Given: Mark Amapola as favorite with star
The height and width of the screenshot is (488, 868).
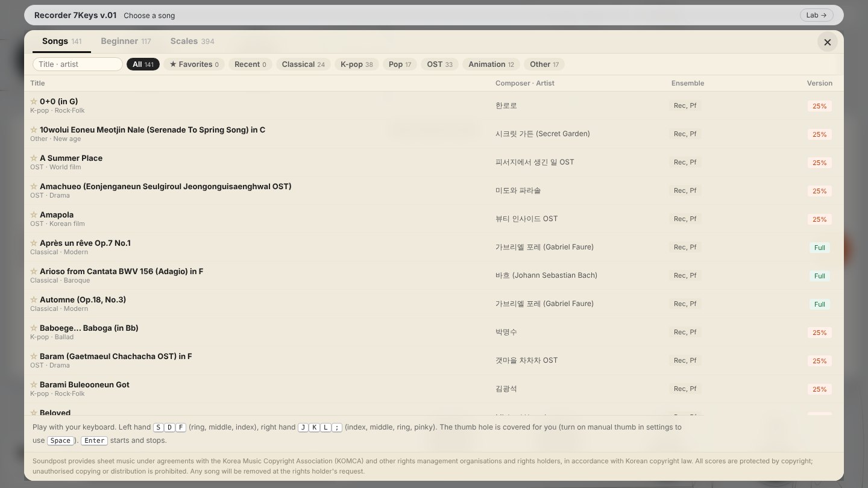Looking at the screenshot, I should 34,214.
